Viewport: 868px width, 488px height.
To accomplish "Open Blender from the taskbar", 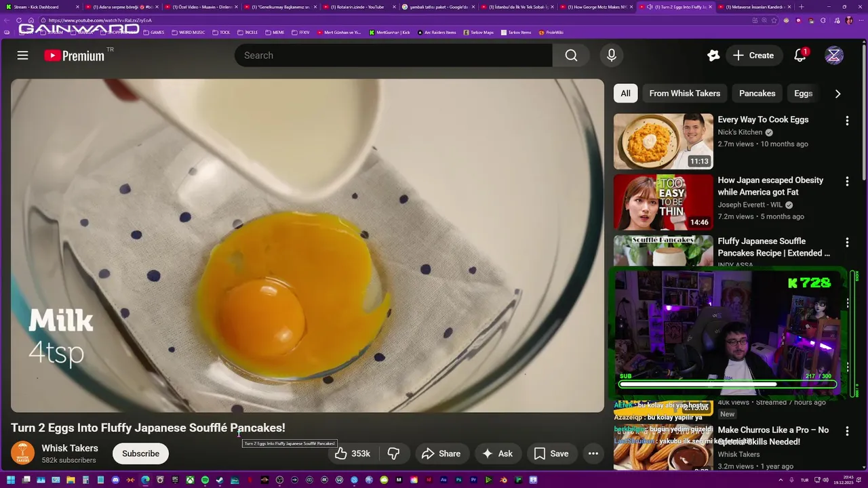I will [x=503, y=481].
